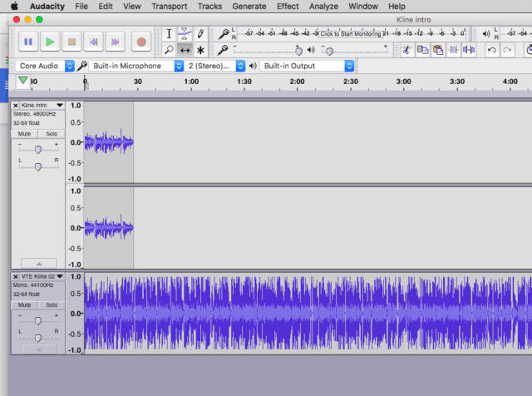Click the Copy icon in edit toolbar
Viewport: 532px width, 396px height.
pos(422,50)
